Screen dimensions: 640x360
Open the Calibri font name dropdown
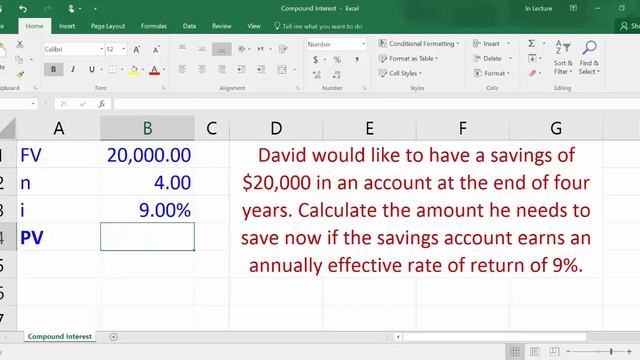[101, 49]
